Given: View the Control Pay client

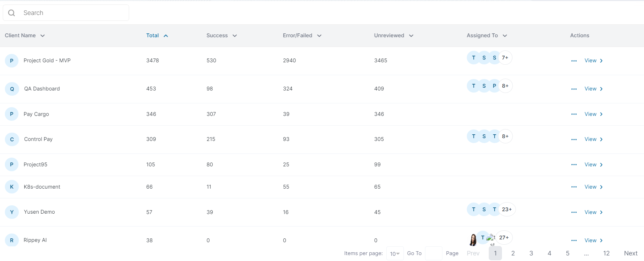Looking at the screenshot, I should point(594,139).
